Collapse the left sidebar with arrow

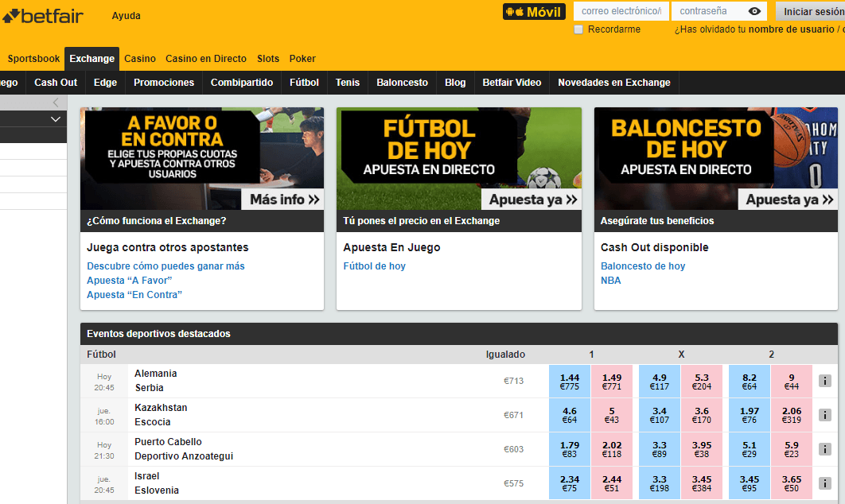[56, 103]
